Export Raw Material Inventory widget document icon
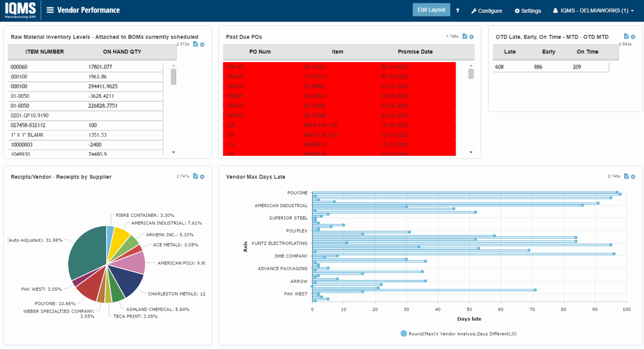Image resolution: width=644 pixels, height=350 pixels. click(196, 44)
